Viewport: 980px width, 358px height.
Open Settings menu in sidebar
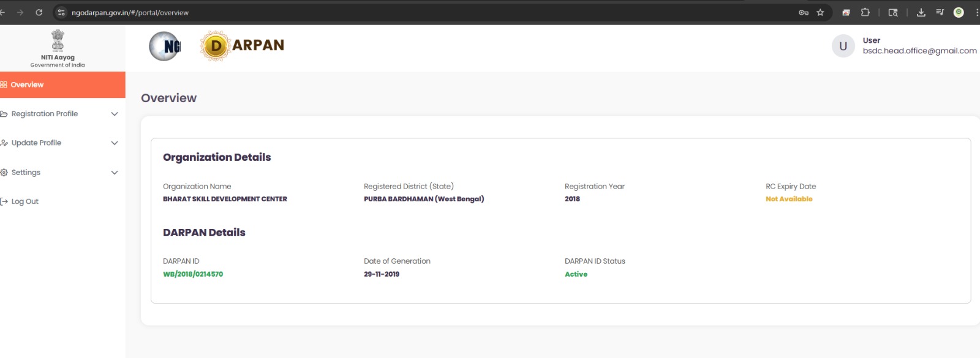62,173
